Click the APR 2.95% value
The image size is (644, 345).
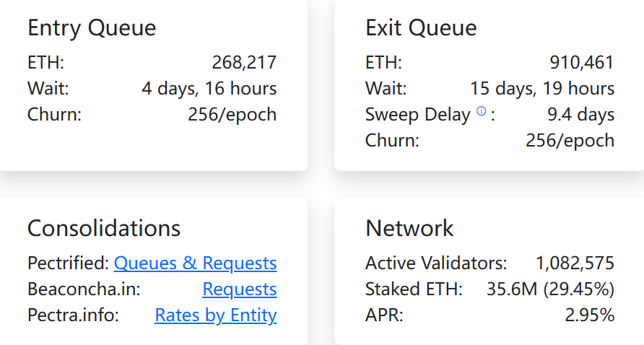pos(590,315)
